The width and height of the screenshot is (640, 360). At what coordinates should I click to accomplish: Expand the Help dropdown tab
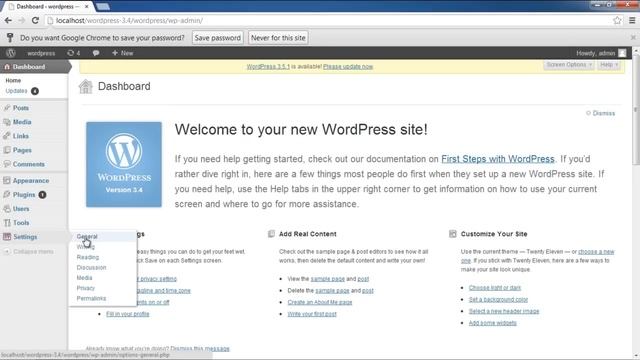(x=609, y=65)
